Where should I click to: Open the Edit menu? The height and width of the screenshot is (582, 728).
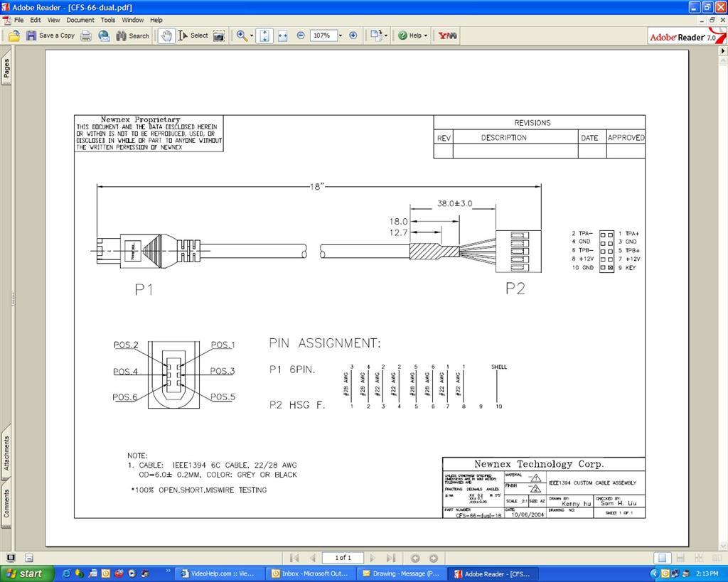click(x=36, y=20)
